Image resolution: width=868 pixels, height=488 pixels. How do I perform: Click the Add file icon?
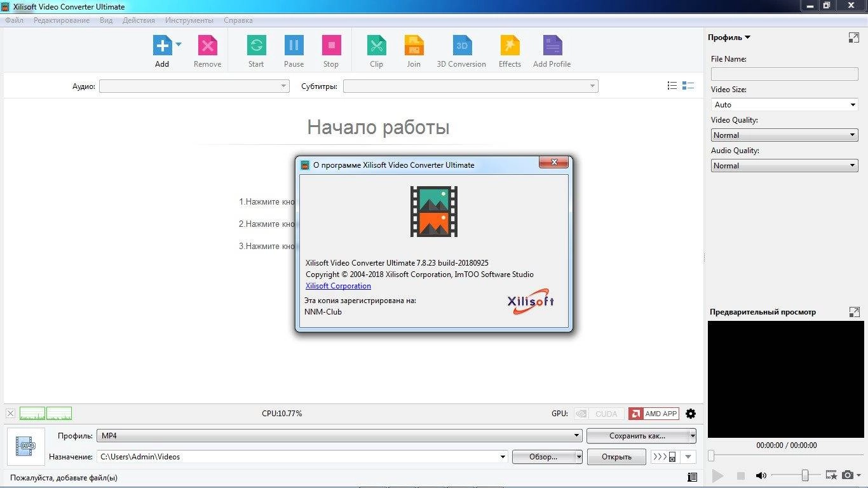pos(162,45)
